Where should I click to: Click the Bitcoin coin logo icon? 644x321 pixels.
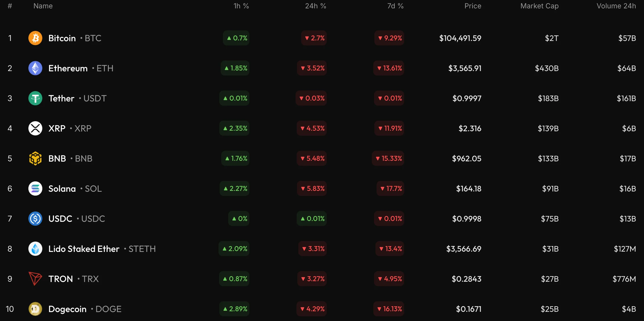click(x=35, y=38)
